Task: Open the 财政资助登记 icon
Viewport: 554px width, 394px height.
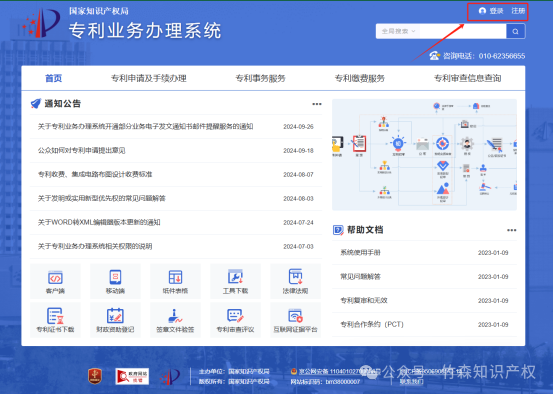Action: (x=115, y=320)
